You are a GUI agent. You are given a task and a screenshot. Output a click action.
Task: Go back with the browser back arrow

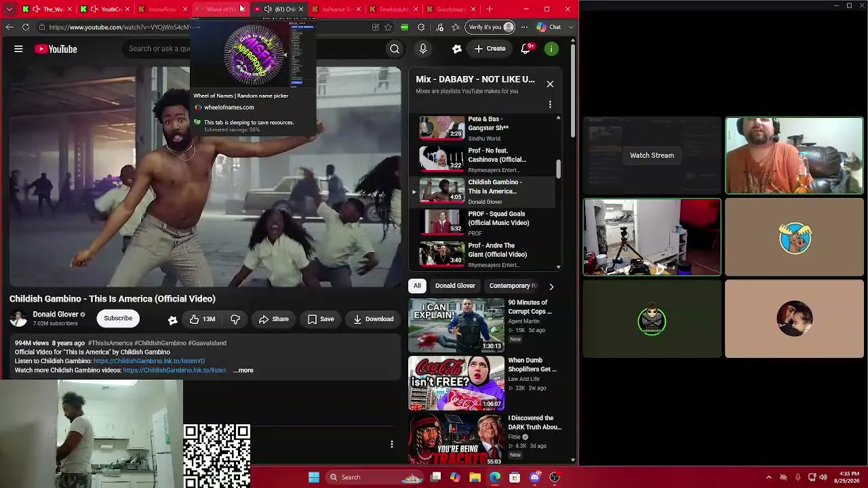point(9,27)
